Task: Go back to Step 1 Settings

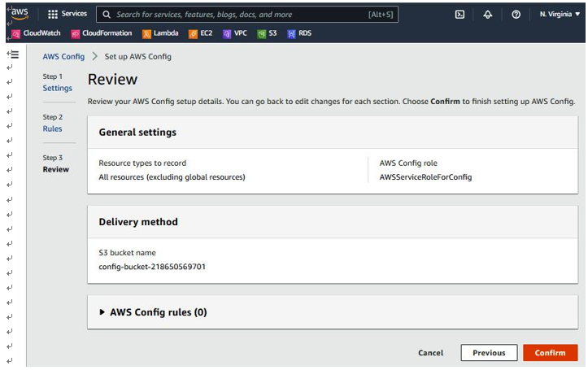Action: click(58, 88)
